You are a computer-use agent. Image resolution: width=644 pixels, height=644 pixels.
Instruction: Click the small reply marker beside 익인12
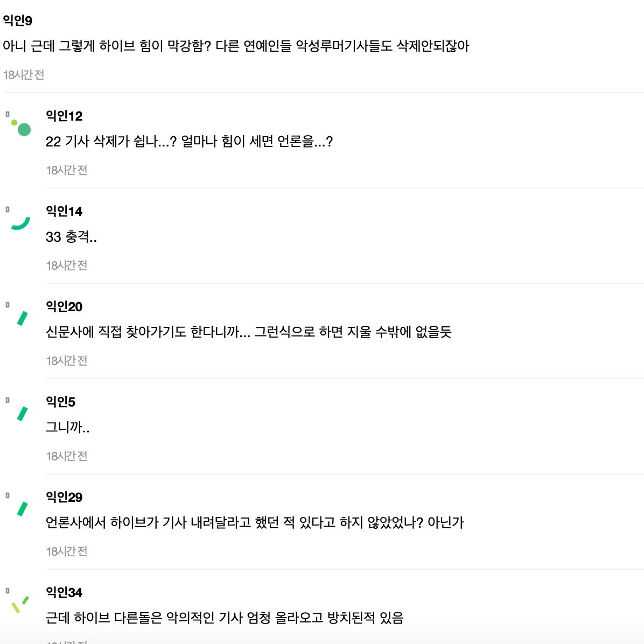click(8, 114)
